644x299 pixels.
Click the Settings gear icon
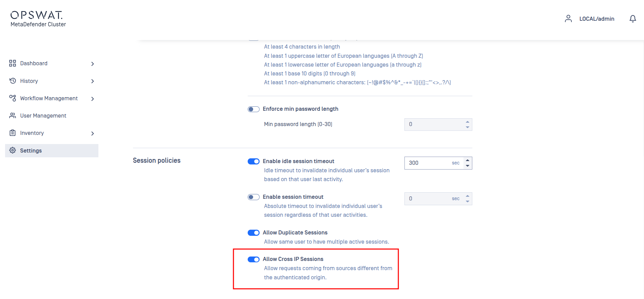[x=13, y=150]
